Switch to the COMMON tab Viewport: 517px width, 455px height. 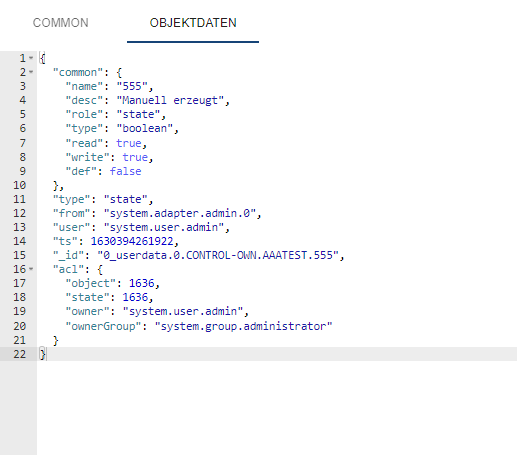[60, 23]
